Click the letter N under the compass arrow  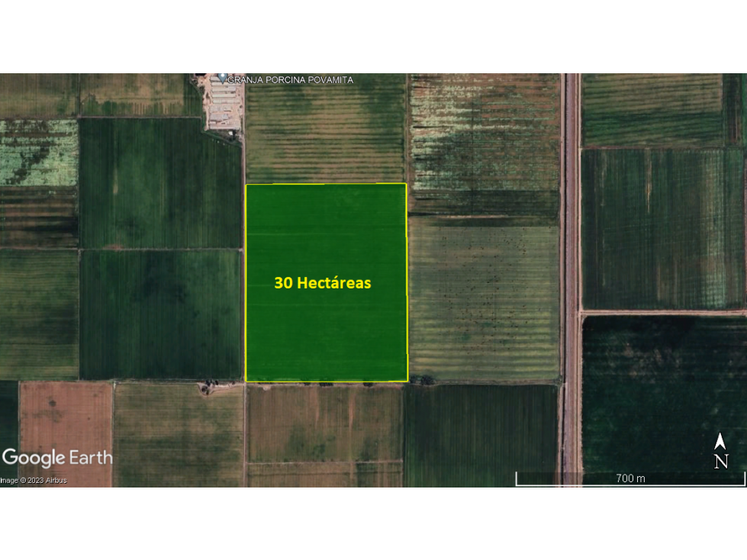click(x=721, y=462)
